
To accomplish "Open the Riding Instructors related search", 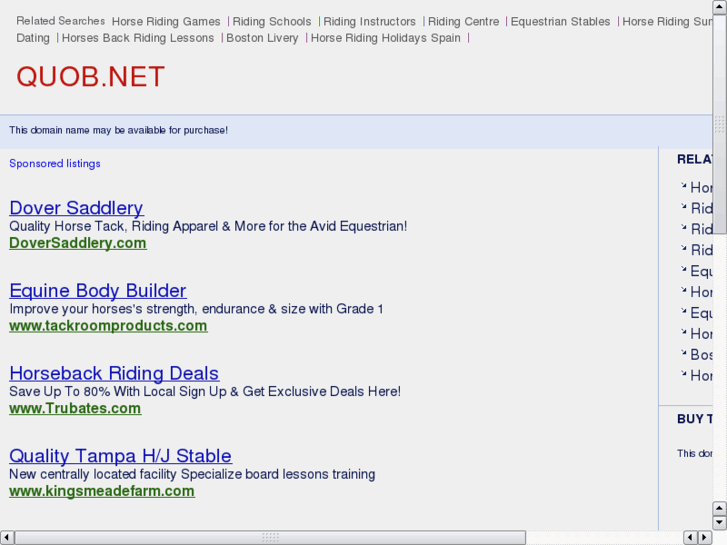I will point(370,22).
